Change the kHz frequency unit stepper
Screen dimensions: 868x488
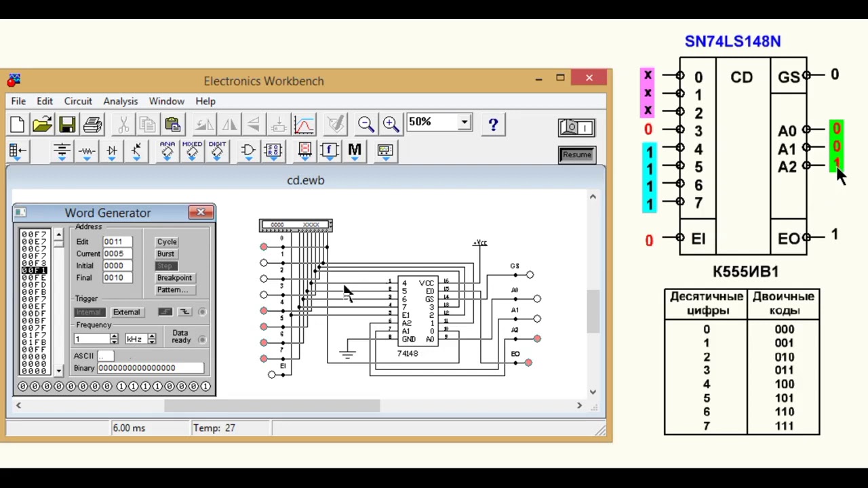pyautogui.click(x=152, y=339)
